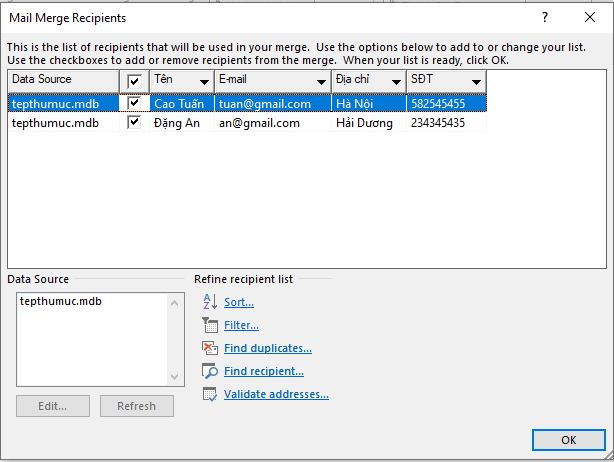614x462 pixels.
Task: Open the SĐT column dropdown arrow
Action: point(476,82)
